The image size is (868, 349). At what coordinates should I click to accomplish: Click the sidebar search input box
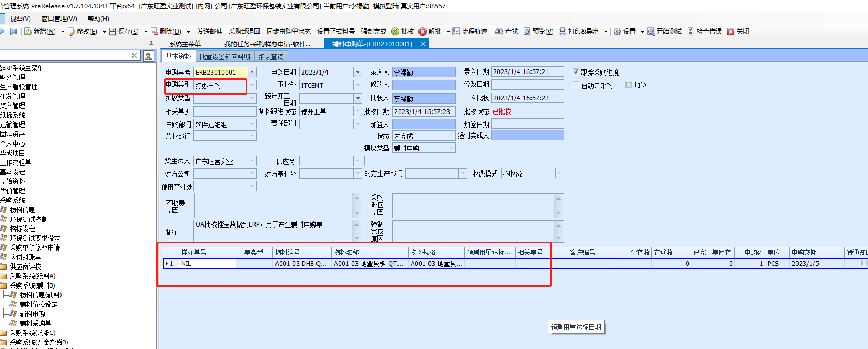[65, 56]
